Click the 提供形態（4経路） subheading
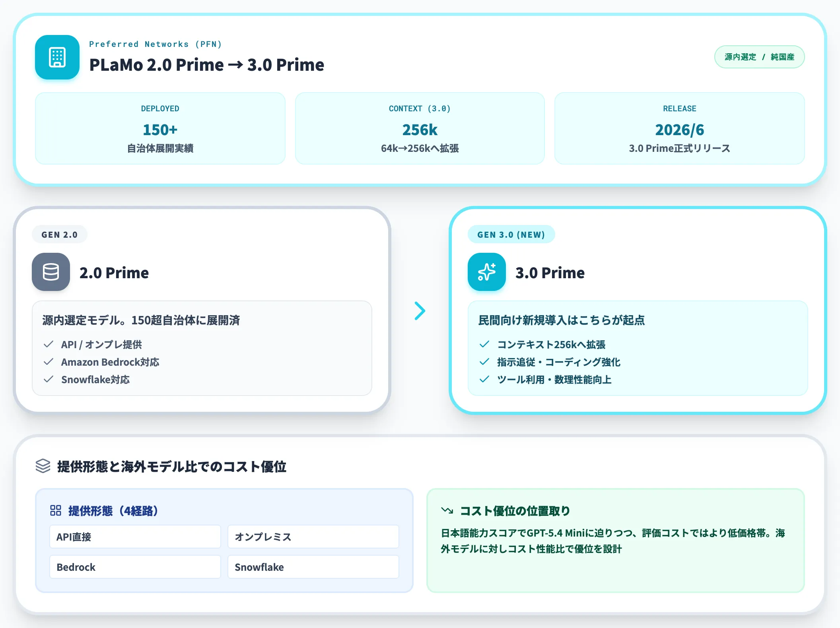Viewport: 840px width, 628px height. coord(113,511)
